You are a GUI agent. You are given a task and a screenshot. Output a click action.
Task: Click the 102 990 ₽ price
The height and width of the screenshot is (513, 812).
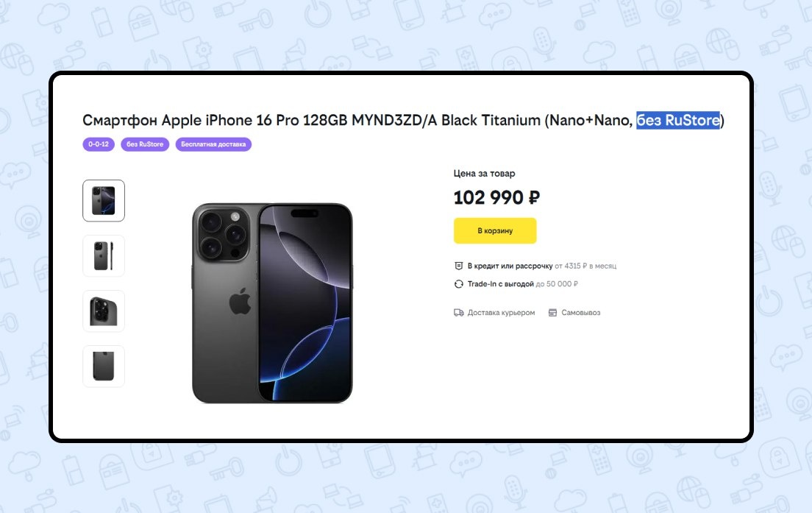(496, 197)
